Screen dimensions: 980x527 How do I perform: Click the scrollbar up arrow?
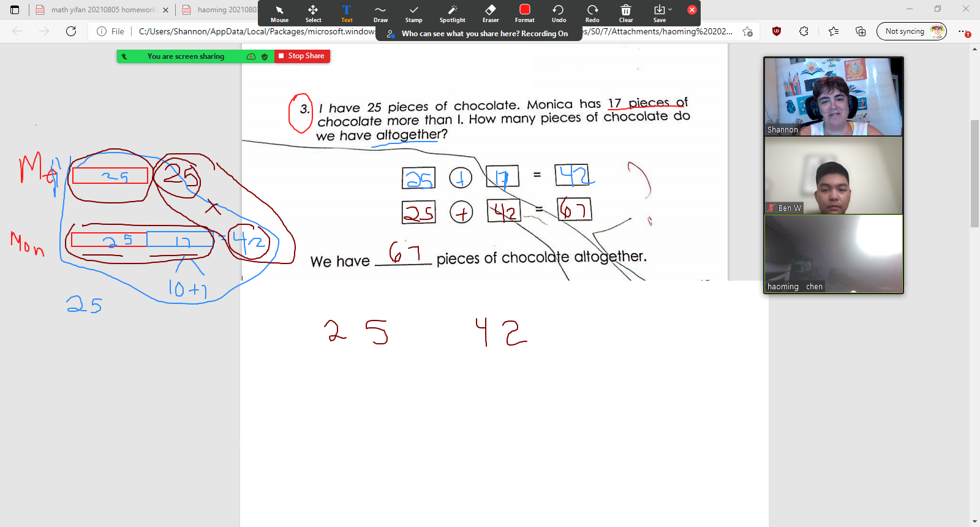[x=974, y=48]
